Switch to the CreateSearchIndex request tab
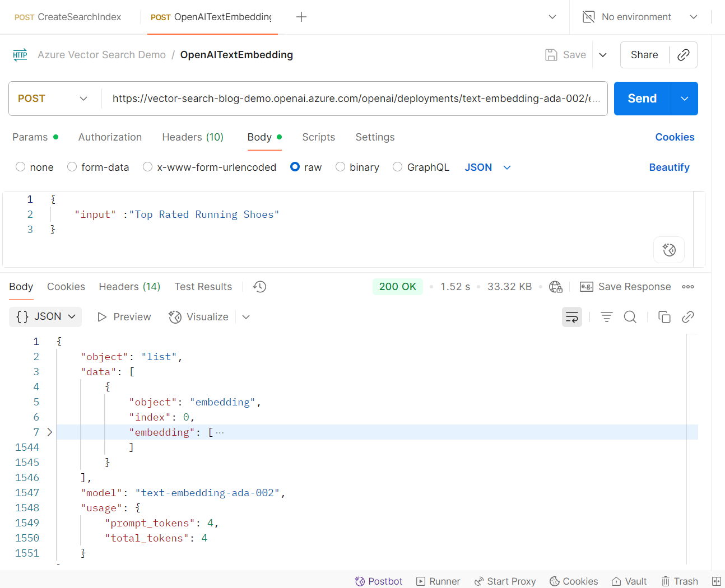This screenshot has height=588, width=725. click(68, 17)
